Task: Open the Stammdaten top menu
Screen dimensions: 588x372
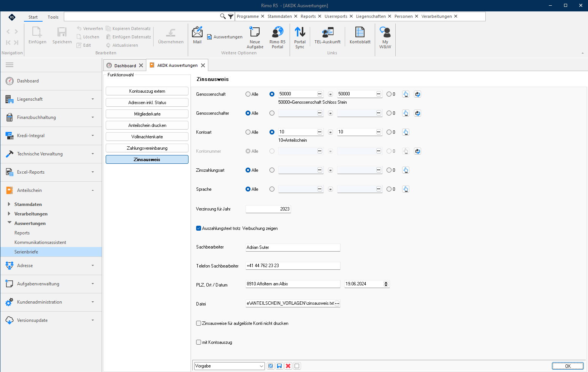Action: [280, 16]
